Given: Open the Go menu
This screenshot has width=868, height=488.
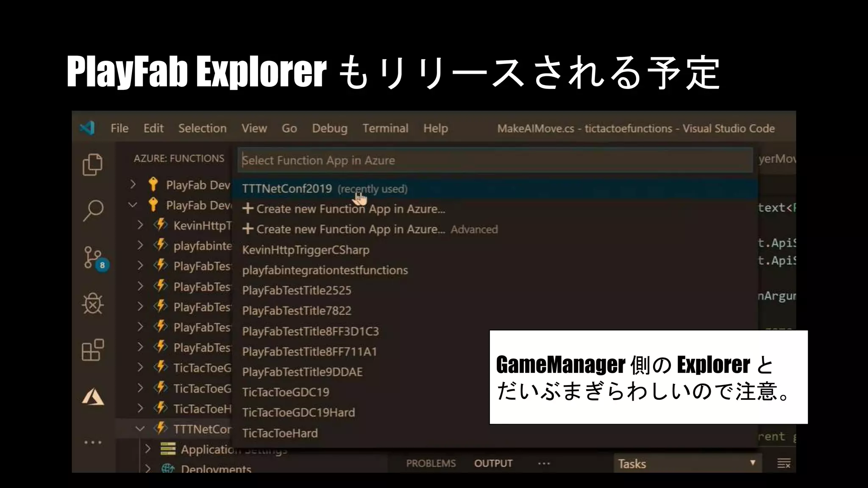Looking at the screenshot, I should coord(289,128).
